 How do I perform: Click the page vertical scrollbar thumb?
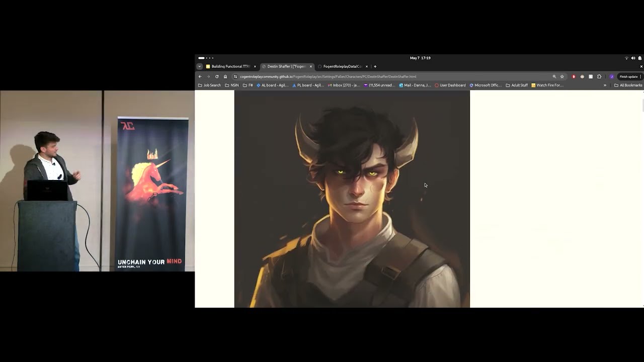tap(642, 106)
